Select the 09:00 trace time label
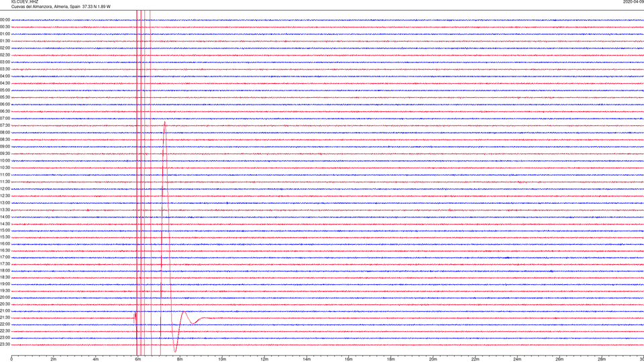 click(x=5, y=147)
